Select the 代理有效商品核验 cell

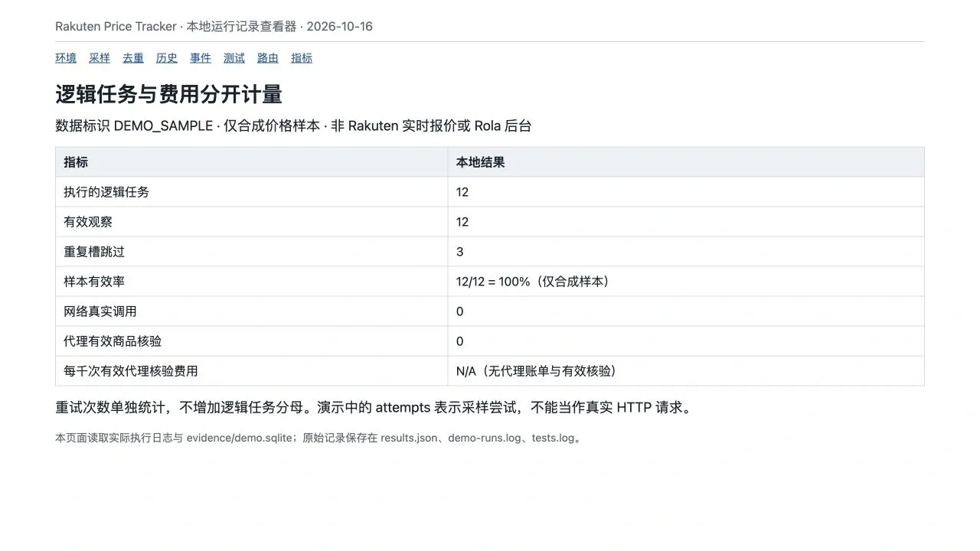pos(252,341)
